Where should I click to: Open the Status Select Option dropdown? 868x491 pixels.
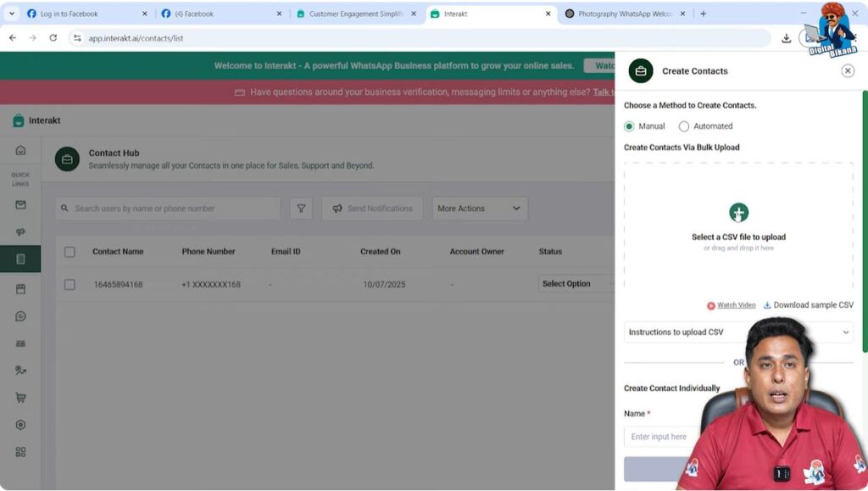(576, 283)
